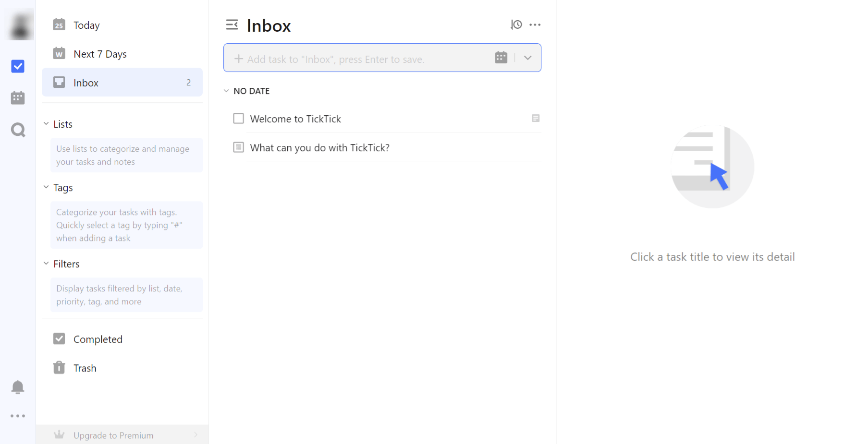Open the Trash list
This screenshot has height=444, width=868.
pyautogui.click(x=122, y=368)
